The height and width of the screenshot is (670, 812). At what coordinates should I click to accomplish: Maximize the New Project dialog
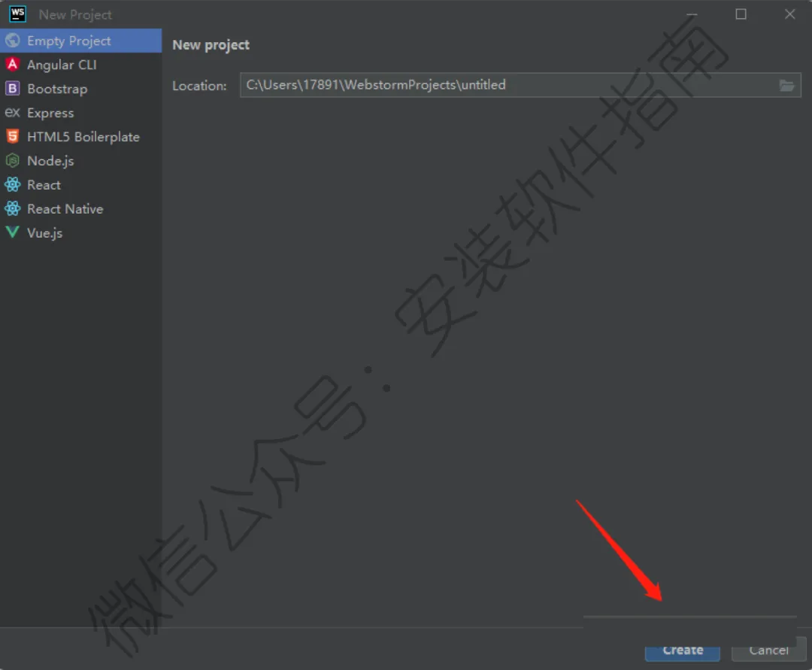tap(741, 14)
